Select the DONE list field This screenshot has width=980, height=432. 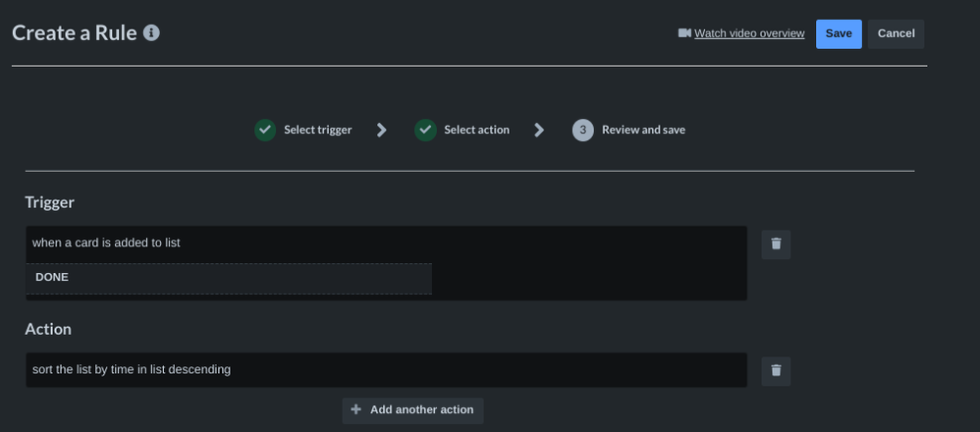click(228, 278)
